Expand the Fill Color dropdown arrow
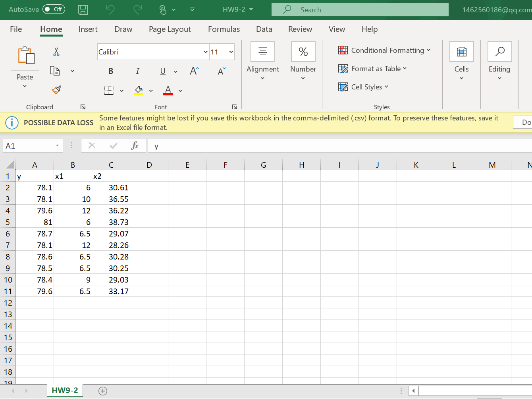The width and height of the screenshot is (532, 399). click(x=151, y=90)
